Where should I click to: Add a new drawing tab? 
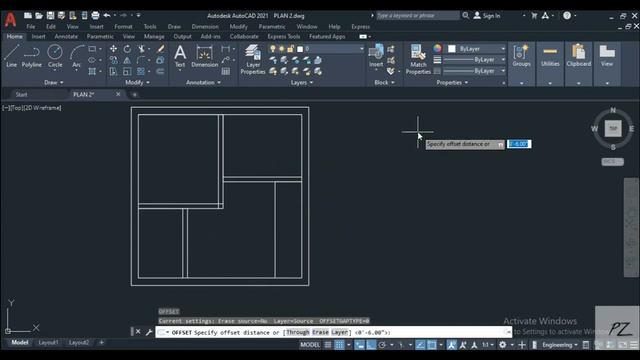tap(134, 95)
